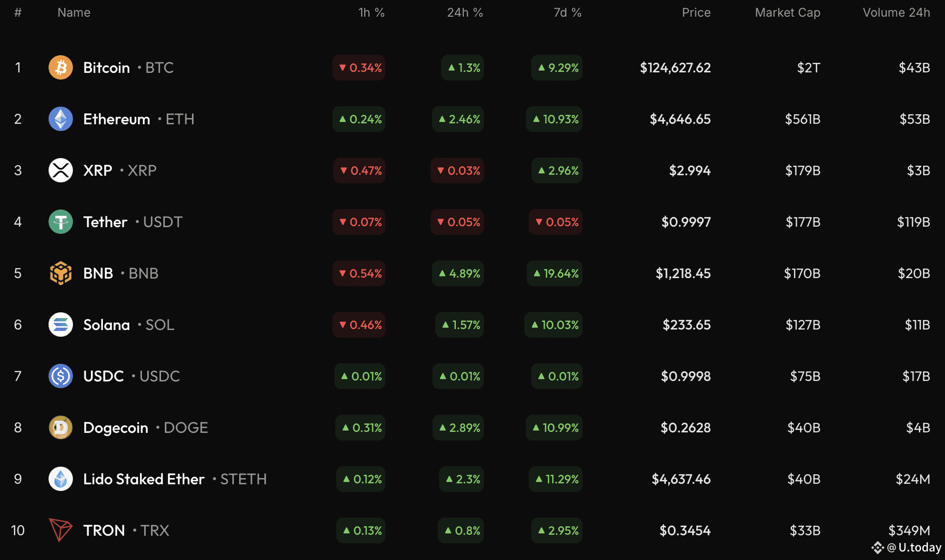This screenshot has width=945, height=560.
Task: Click the USDC dollar logo
Action: (60, 376)
